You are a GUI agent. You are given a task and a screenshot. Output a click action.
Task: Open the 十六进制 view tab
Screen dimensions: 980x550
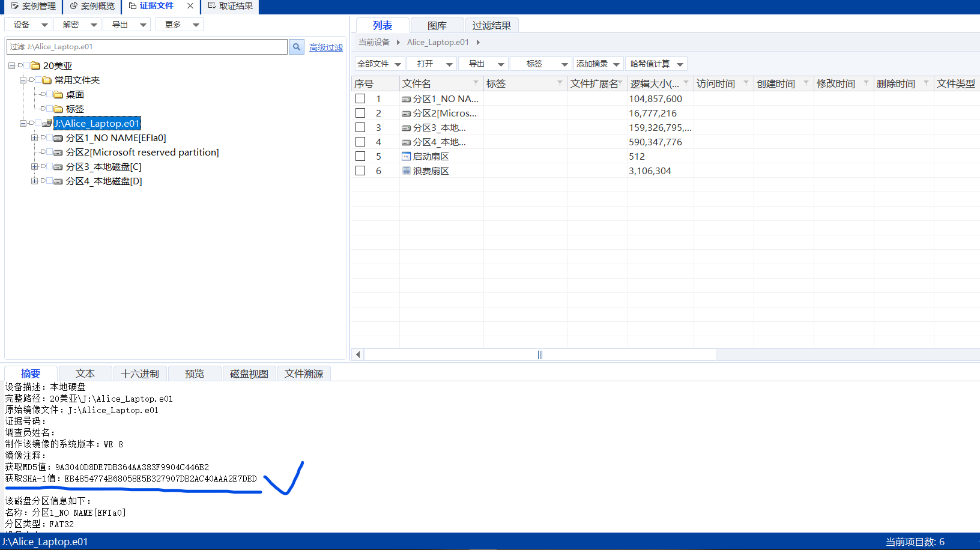point(140,373)
